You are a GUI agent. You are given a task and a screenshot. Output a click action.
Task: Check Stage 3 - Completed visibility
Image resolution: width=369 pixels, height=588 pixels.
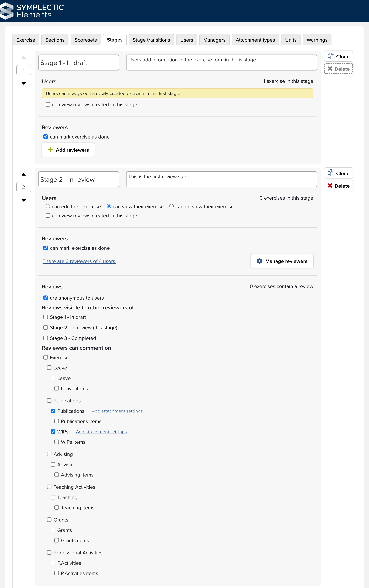pyautogui.click(x=46, y=338)
